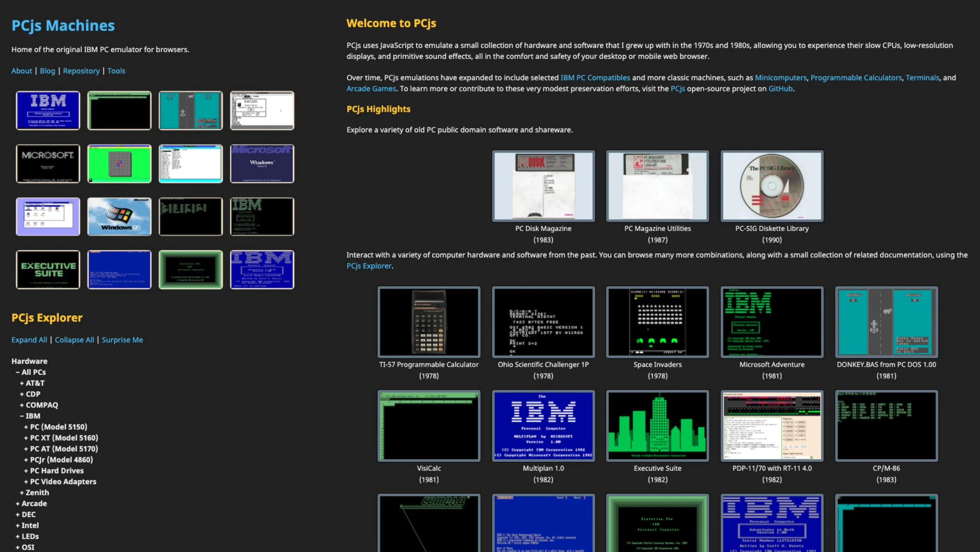The width and height of the screenshot is (980, 552).
Task: Follow the Arcade Games link
Action: (x=371, y=88)
